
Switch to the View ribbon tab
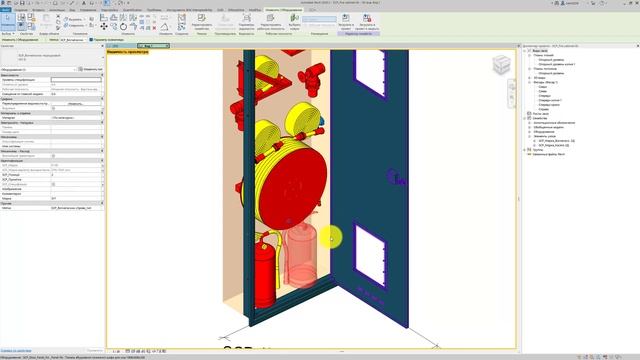(x=72, y=10)
